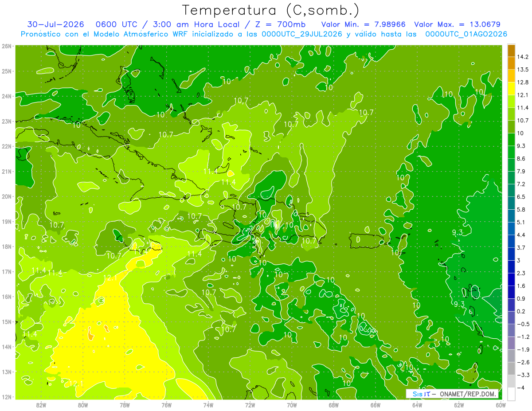Viewport: 532px width, 411px height.
Task: Click the 6.5 legend label
Action: (x=521, y=197)
